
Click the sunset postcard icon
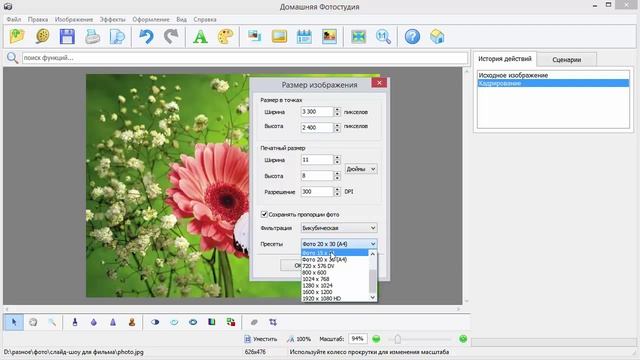pos(329,37)
